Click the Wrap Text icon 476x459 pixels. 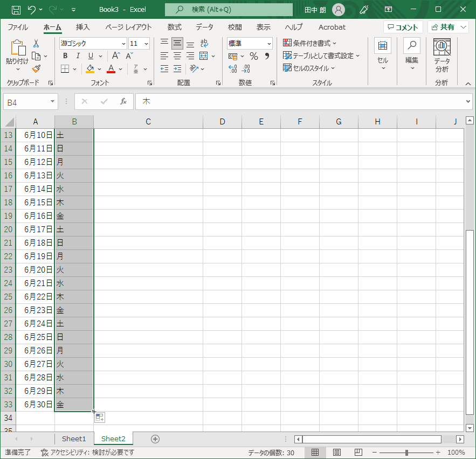204,43
